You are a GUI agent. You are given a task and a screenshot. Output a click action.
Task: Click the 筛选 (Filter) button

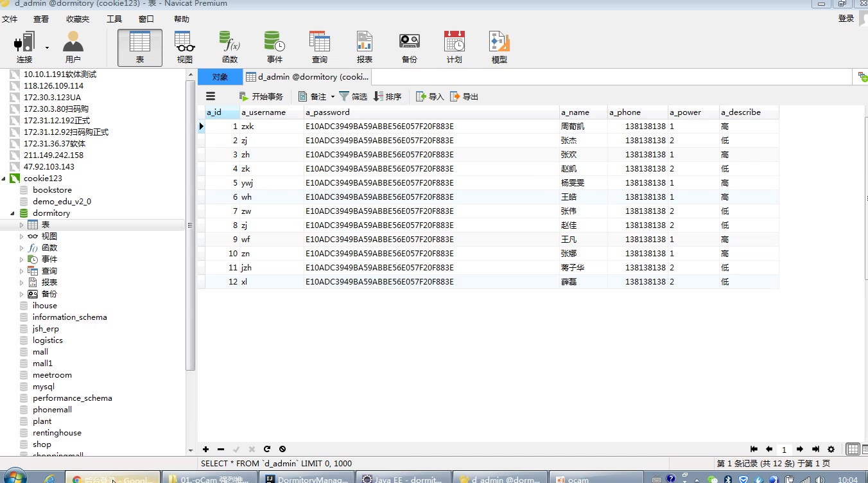(353, 97)
